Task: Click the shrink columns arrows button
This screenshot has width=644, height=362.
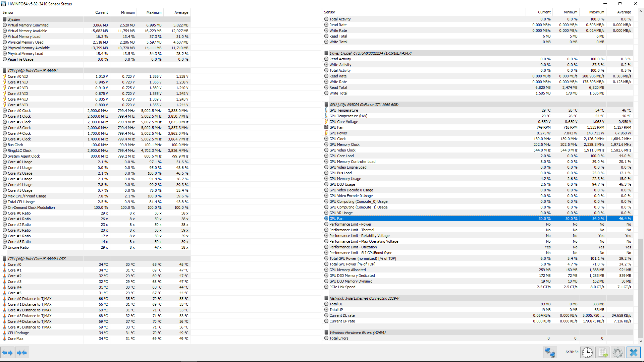Action: 22,353
